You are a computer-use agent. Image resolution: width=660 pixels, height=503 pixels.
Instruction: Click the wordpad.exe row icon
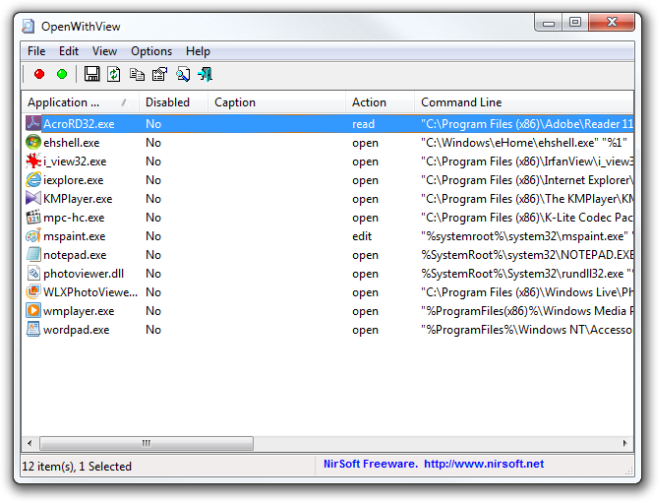33,329
